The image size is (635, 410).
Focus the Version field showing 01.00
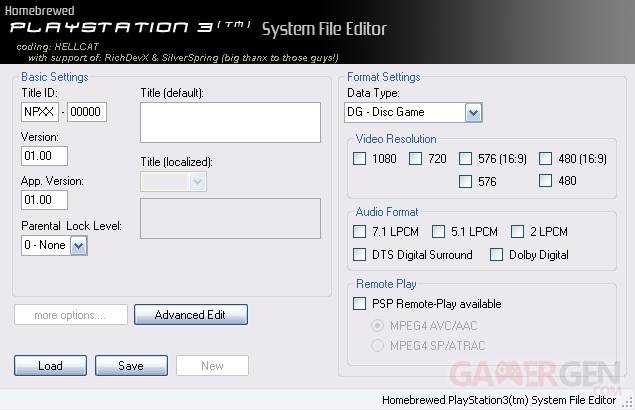pyautogui.click(x=44, y=156)
